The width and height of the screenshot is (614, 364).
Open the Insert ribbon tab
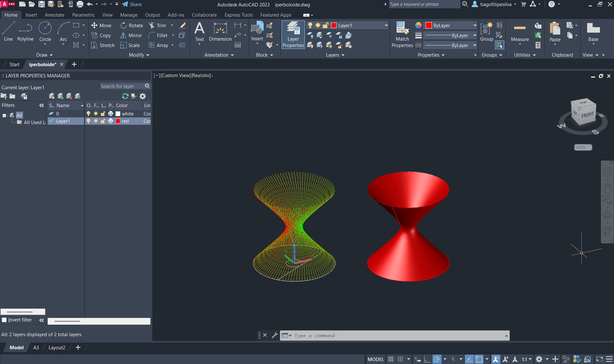click(x=31, y=15)
